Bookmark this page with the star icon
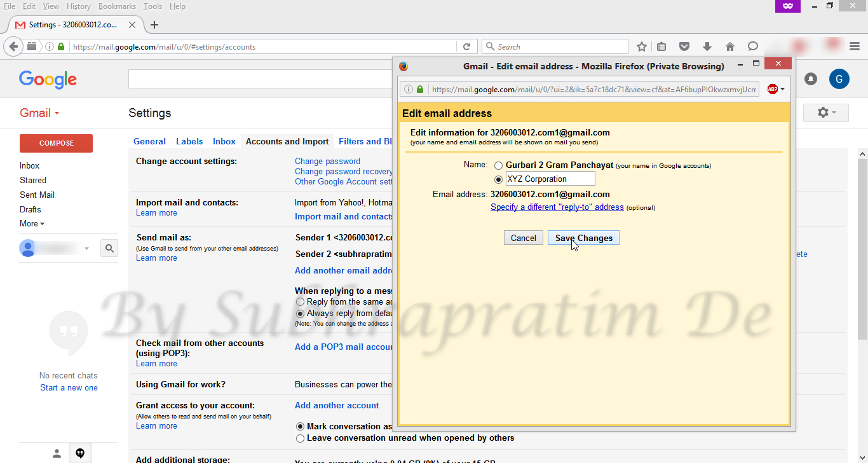This screenshot has height=463, width=868. click(x=642, y=46)
